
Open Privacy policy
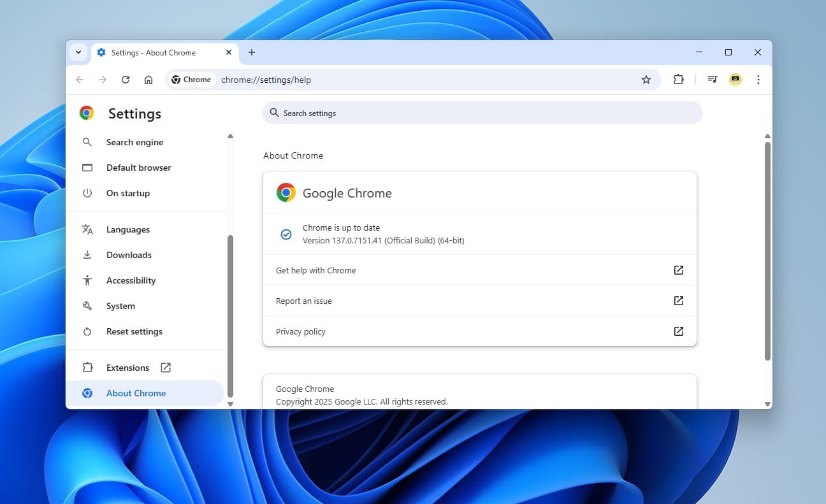coord(480,331)
